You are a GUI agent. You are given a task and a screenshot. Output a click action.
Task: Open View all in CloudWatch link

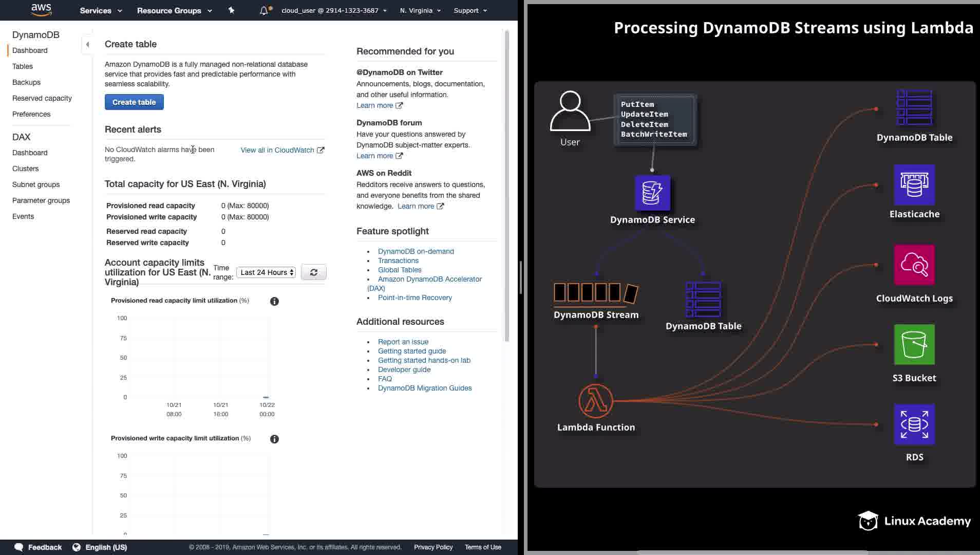(x=282, y=150)
